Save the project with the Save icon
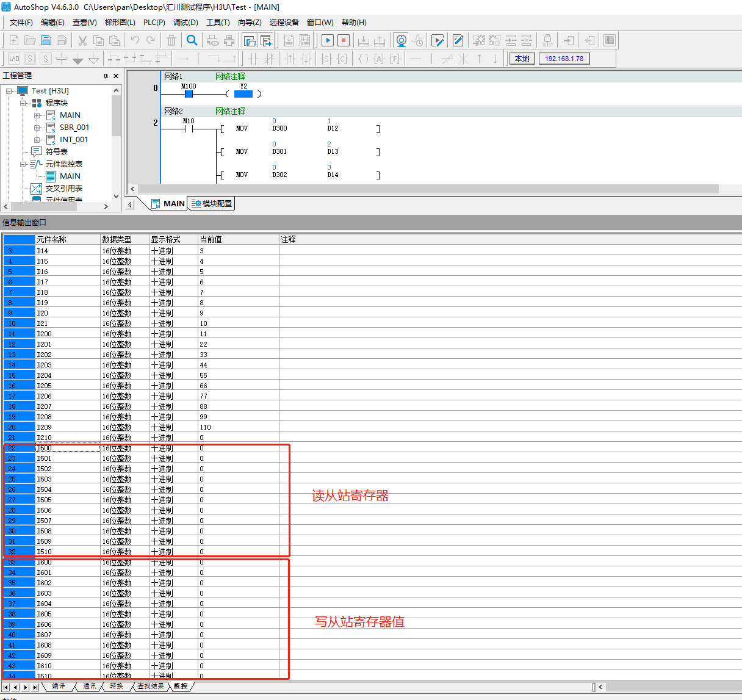The height and width of the screenshot is (700, 742). click(46, 40)
